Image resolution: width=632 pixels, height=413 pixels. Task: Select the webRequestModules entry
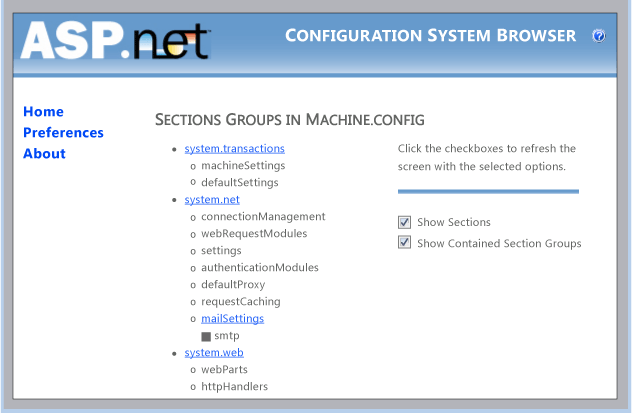tap(254, 234)
